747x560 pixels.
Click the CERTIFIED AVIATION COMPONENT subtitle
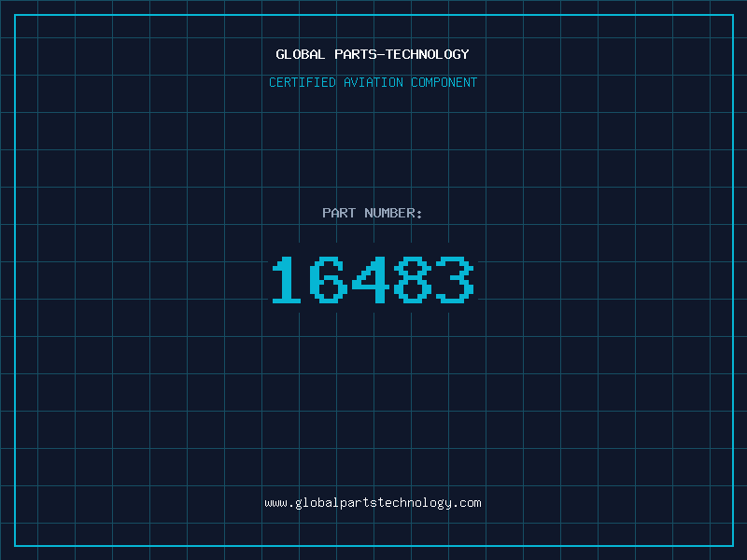tap(373, 82)
